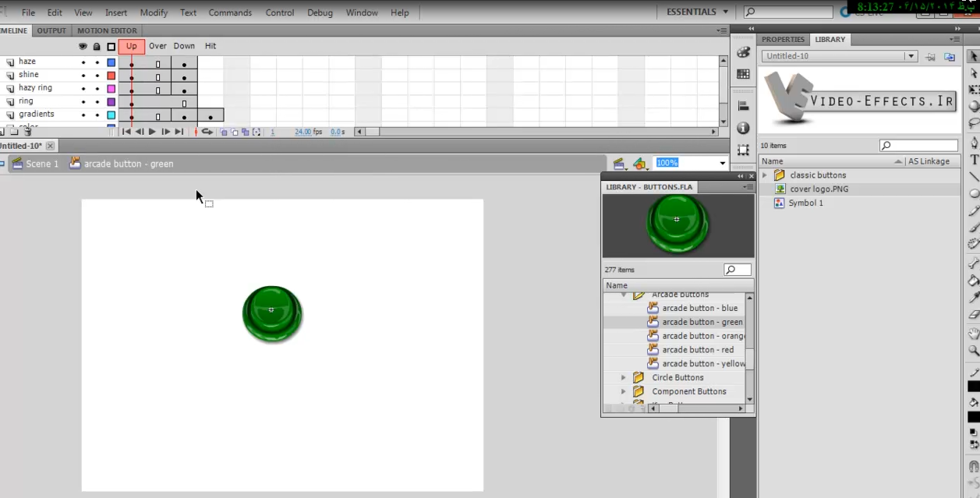Viewport: 980px width, 498px height.
Task: Pin the current library icon
Action: (x=930, y=57)
